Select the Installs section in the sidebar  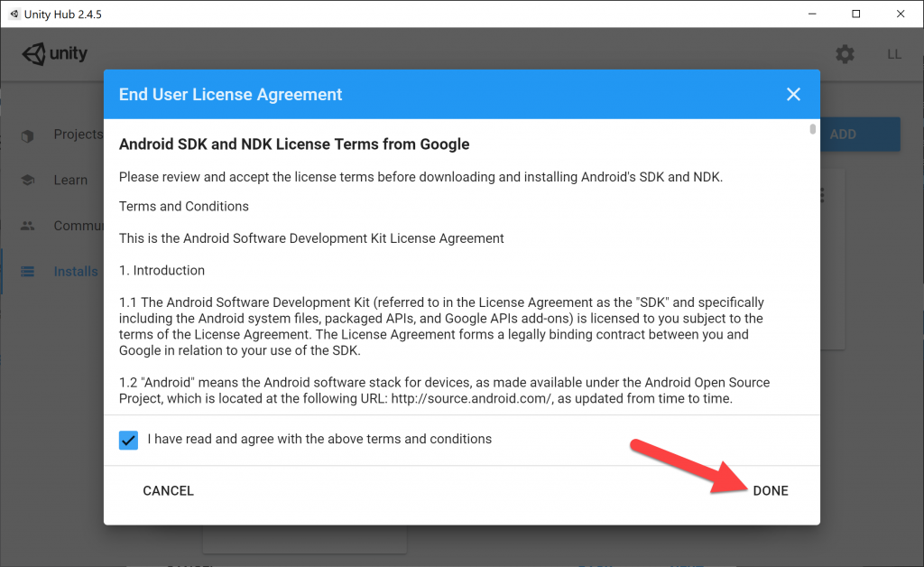(x=76, y=271)
